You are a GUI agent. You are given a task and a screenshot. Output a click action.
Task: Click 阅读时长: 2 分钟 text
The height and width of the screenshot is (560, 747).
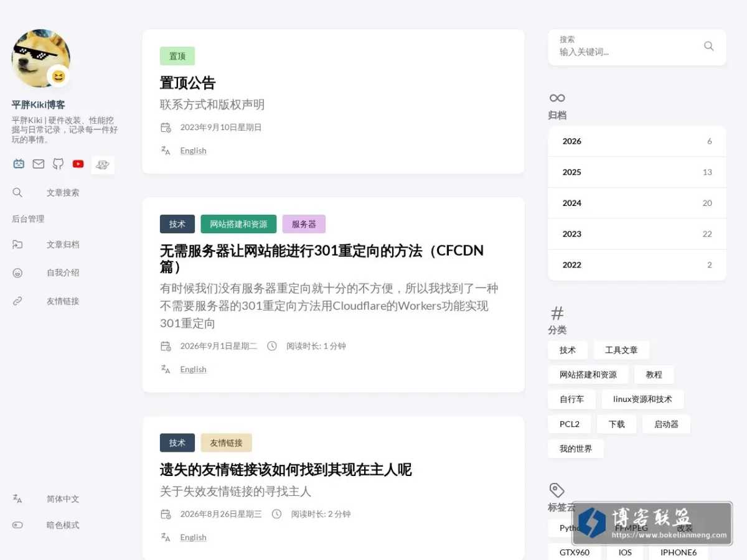(x=321, y=514)
